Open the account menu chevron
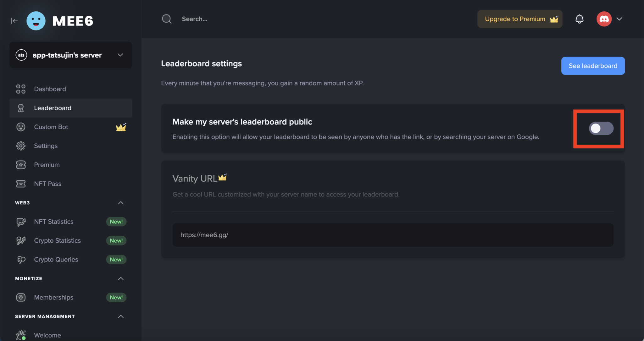Screen dimensions: 644x341 (x=619, y=19)
